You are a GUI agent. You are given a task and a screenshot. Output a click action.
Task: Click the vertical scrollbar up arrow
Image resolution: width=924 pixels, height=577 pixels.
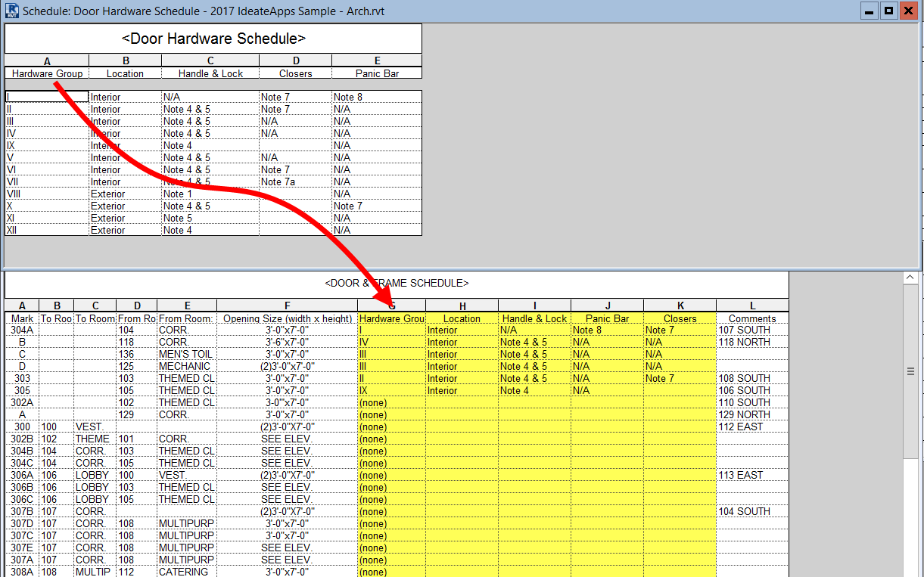click(910, 278)
